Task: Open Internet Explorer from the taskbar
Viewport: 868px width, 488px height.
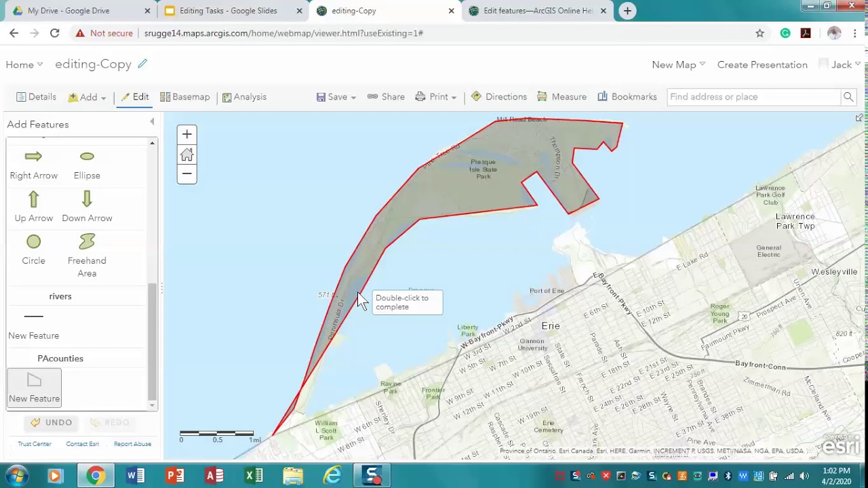Action: (x=332, y=476)
